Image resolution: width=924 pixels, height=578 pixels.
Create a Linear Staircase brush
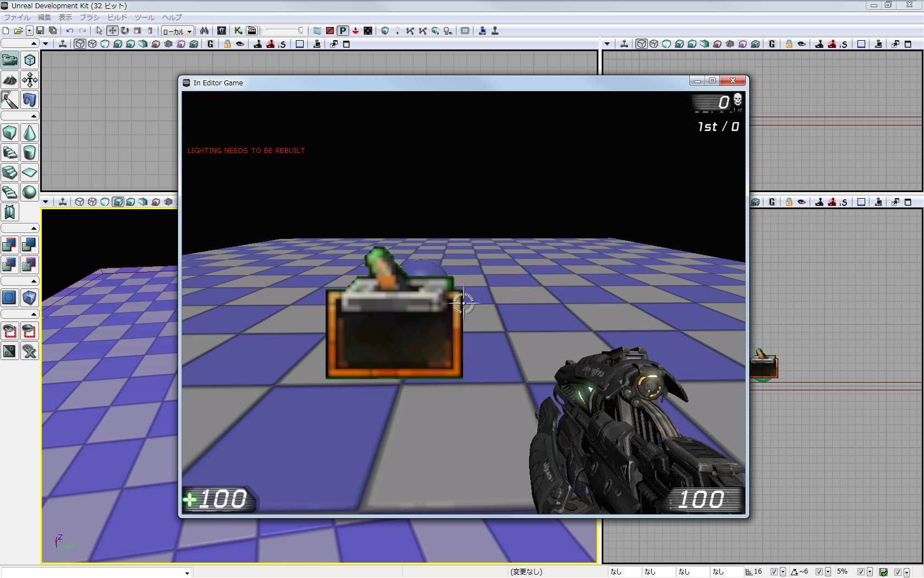coord(10,172)
